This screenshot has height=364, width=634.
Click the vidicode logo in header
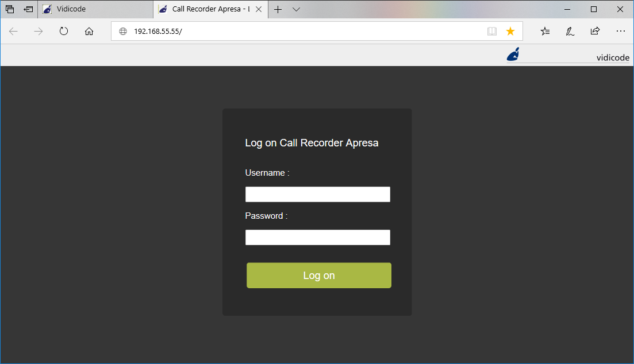pyautogui.click(x=513, y=54)
